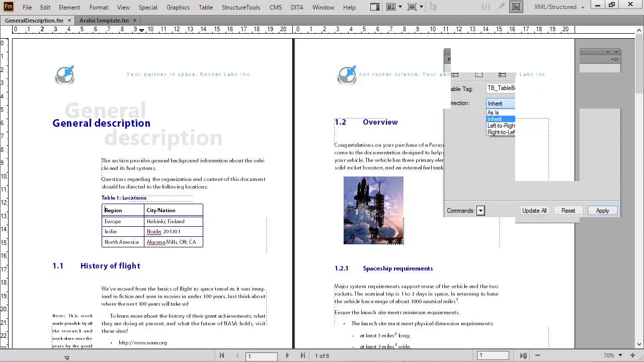Screen dimensions: 644x362
Task: Select third tab icon in Table Designer
Action: [x=502, y=75]
